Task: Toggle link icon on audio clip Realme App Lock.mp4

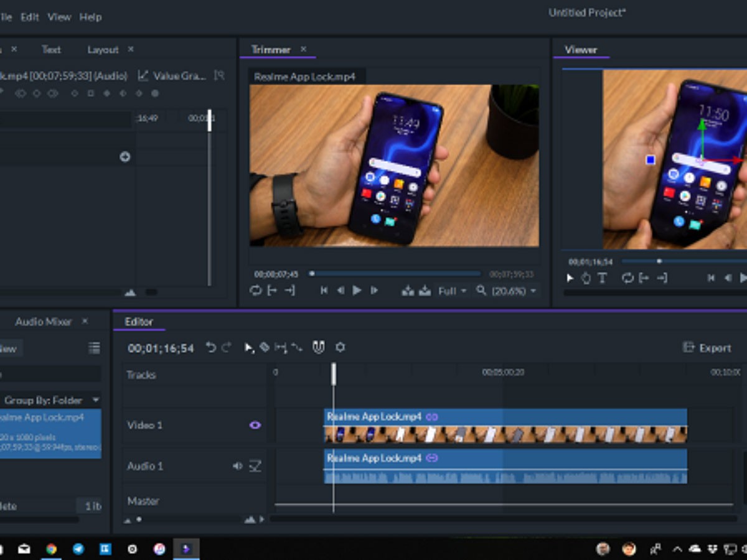Action: coord(432,458)
